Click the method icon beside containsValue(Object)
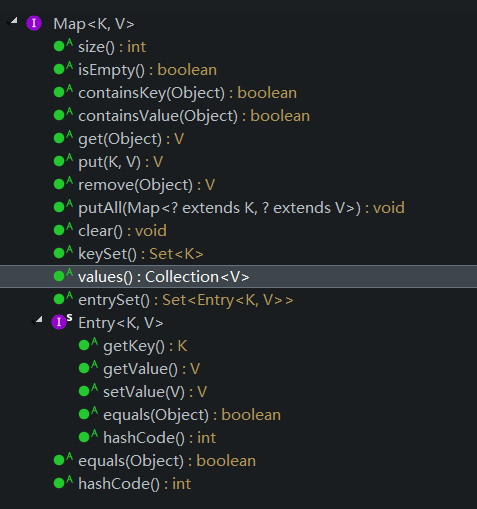The height and width of the screenshot is (509, 477). coord(63,114)
